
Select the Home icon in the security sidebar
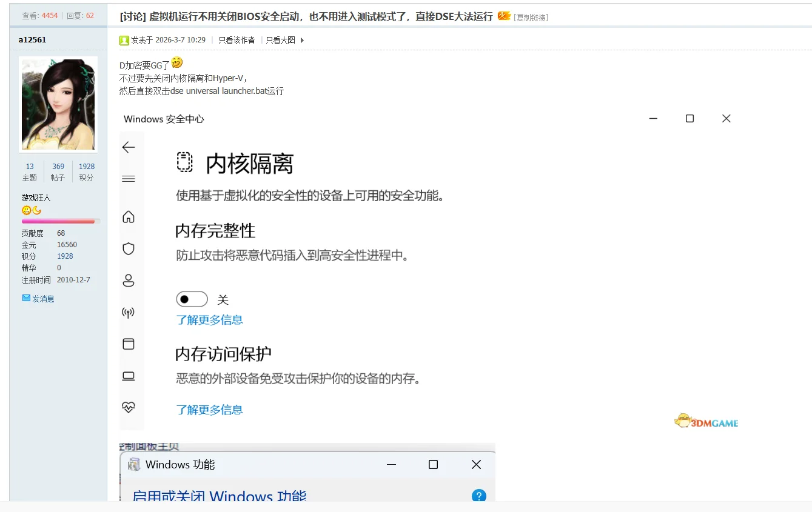[x=129, y=217]
